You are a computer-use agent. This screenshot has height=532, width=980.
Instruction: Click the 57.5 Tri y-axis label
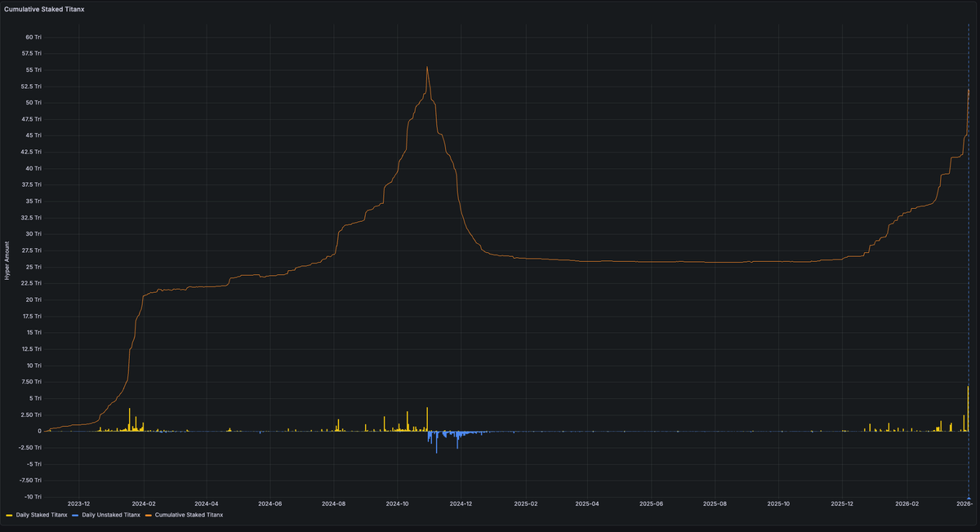tap(32, 53)
